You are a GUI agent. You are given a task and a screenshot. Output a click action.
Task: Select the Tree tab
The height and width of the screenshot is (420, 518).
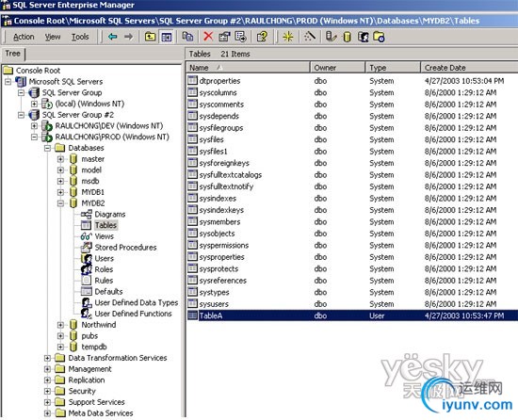click(x=13, y=54)
